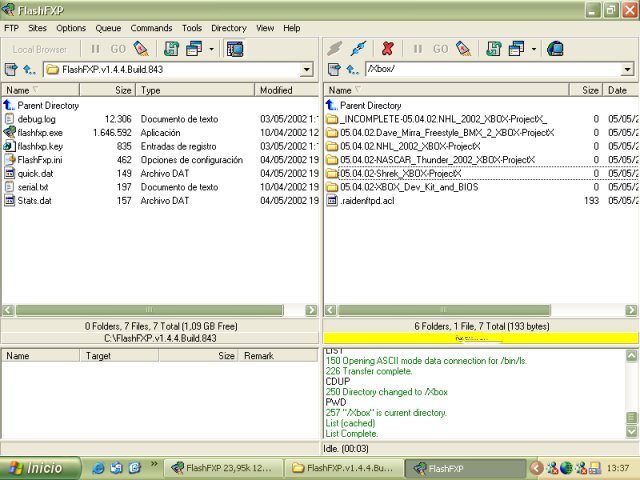Go up one directory in remote pane
The height and width of the screenshot is (480, 640).
351,69
